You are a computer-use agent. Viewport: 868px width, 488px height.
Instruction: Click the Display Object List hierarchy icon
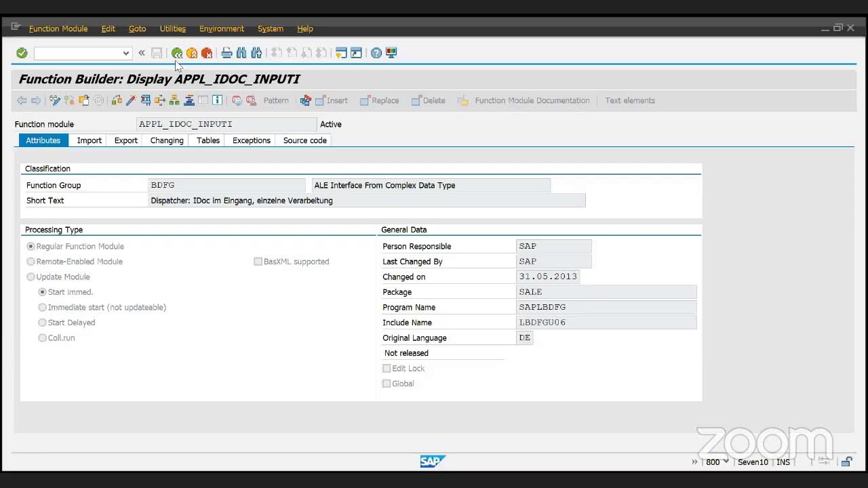pyautogui.click(x=174, y=100)
